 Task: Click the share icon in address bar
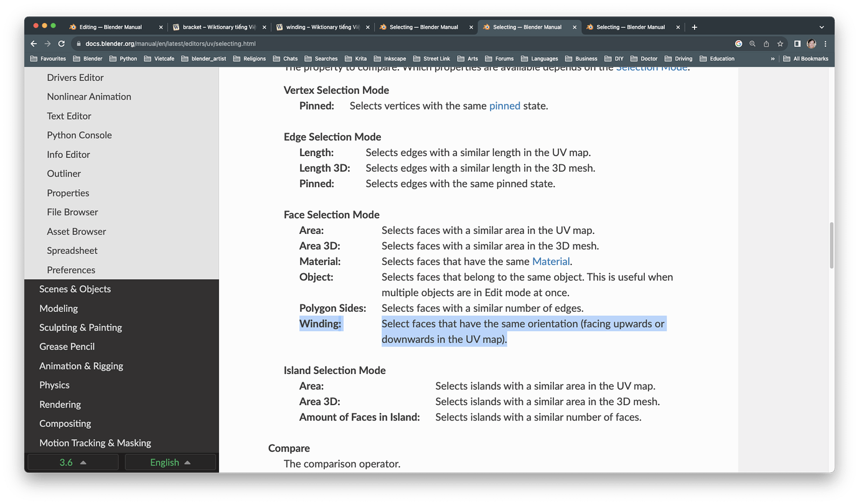click(x=766, y=44)
